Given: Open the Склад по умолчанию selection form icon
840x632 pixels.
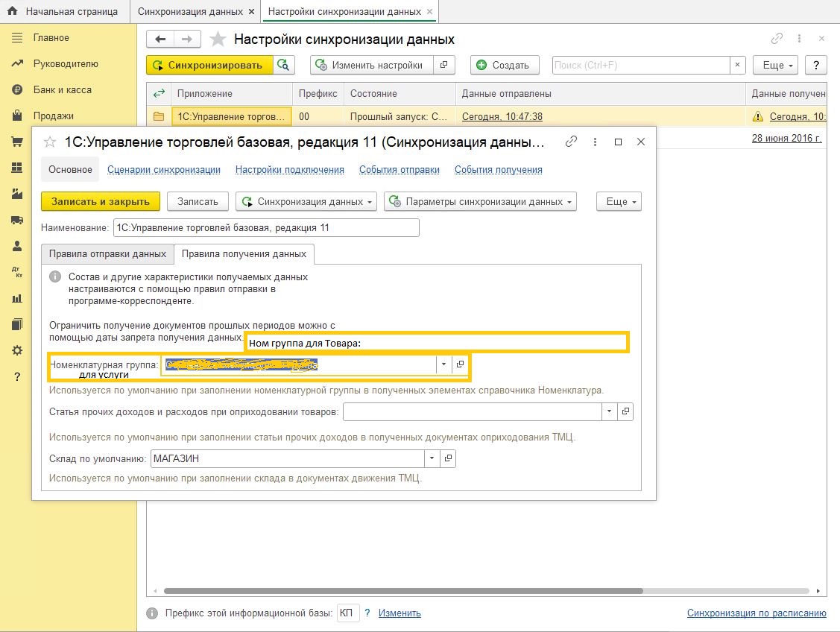Looking at the screenshot, I should (448, 458).
